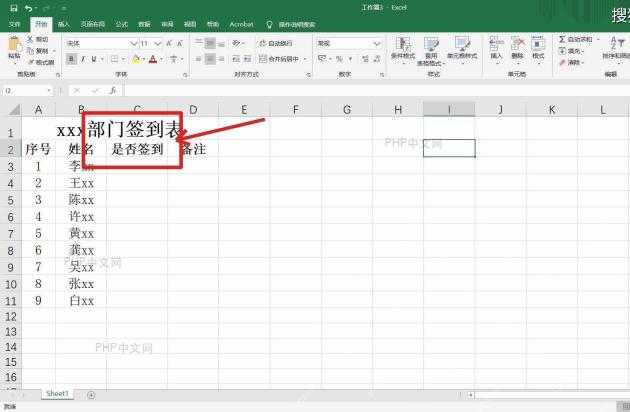Screen dimensions: 630x412
Task: Switch to the Insert 插入 tab
Action: click(x=63, y=25)
